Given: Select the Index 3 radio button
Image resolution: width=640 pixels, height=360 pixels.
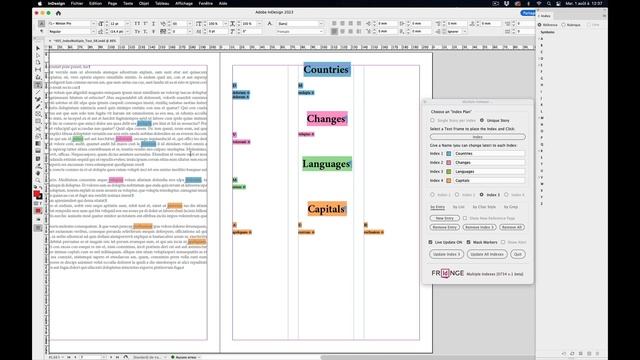Looking at the screenshot, I should pyautogui.click(x=482, y=195).
